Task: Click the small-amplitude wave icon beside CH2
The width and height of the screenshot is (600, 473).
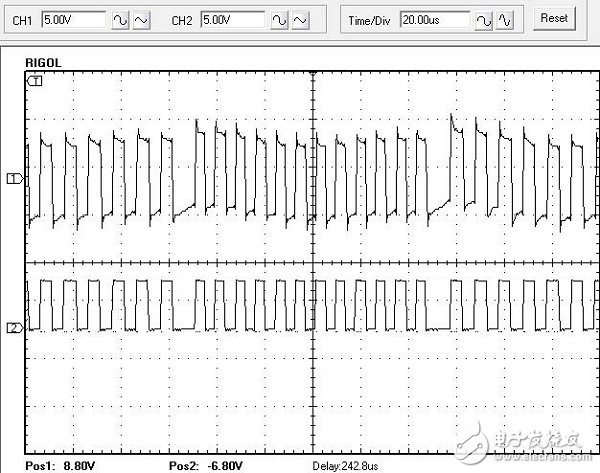Action: click(x=304, y=19)
